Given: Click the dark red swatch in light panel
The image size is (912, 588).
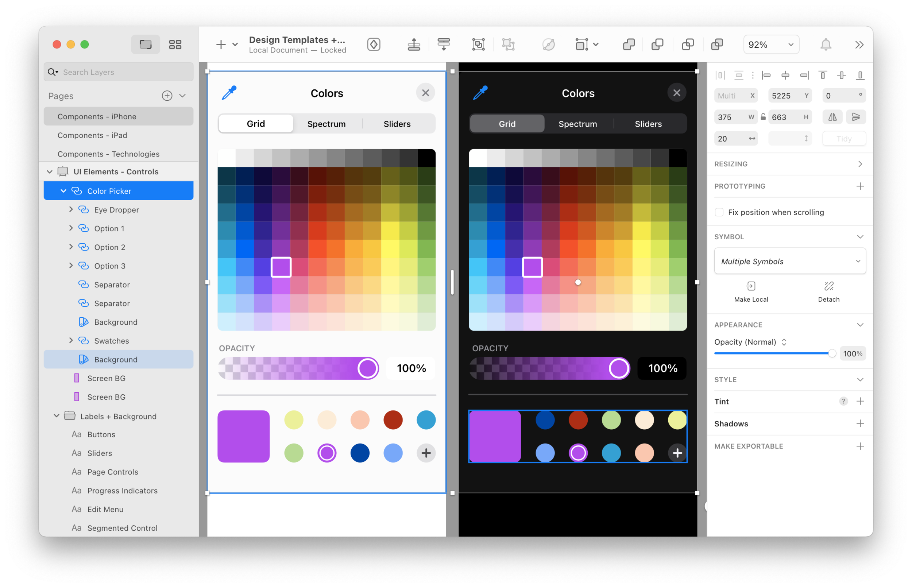Looking at the screenshot, I should [x=393, y=420].
